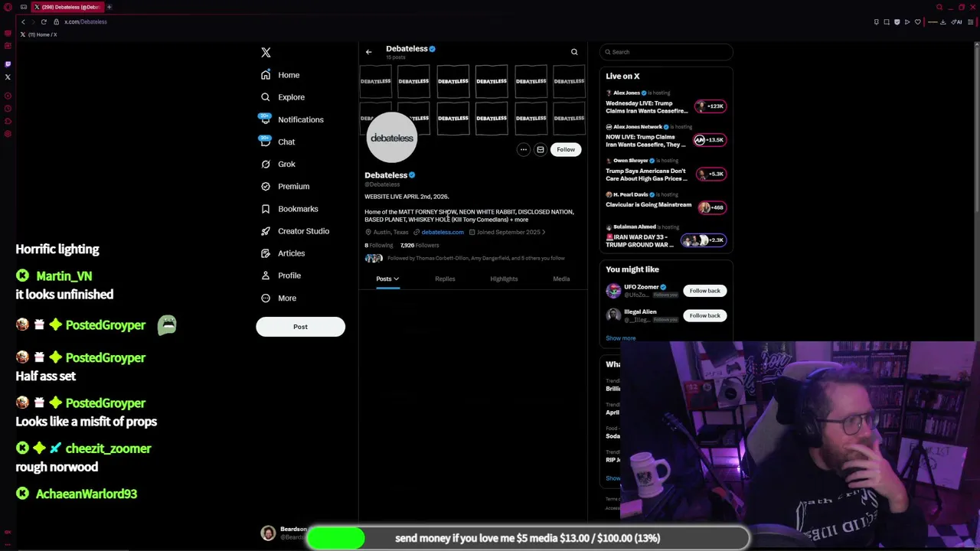Open the Home / X bookmark item
The width and height of the screenshot is (980, 551).
(x=38, y=34)
